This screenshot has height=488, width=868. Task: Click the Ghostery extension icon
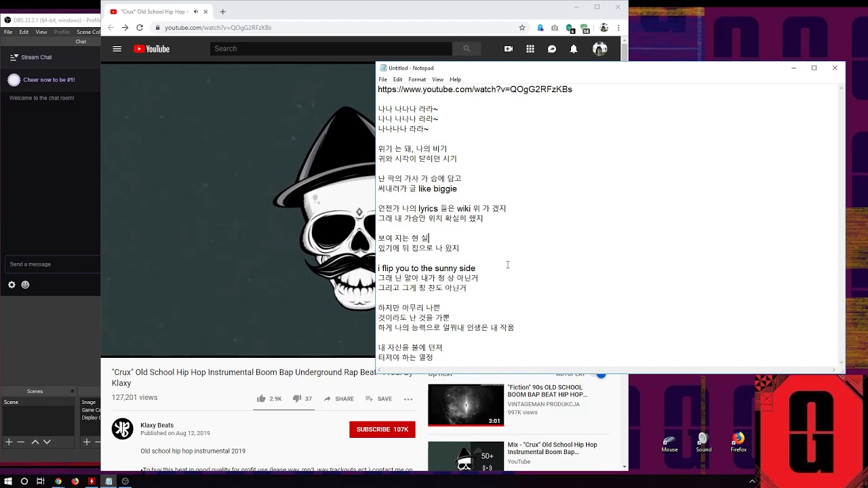pyautogui.click(x=540, y=28)
